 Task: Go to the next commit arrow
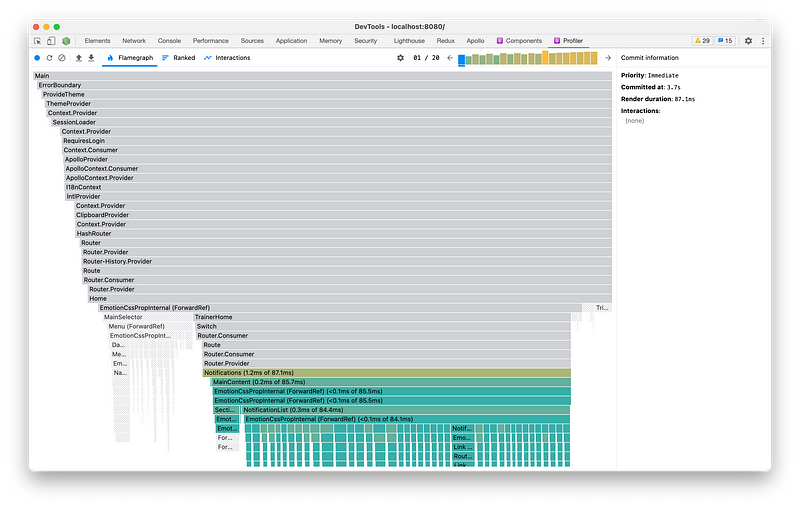click(x=607, y=58)
